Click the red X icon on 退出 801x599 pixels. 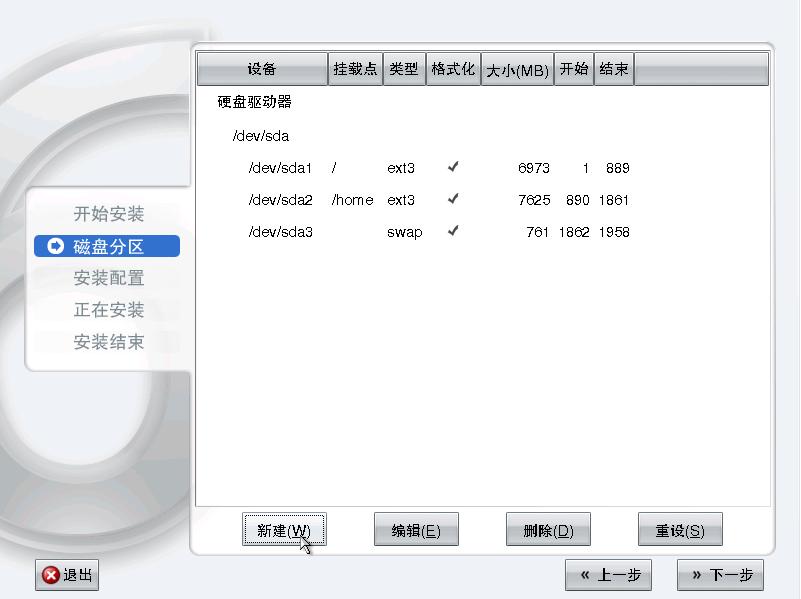point(51,576)
